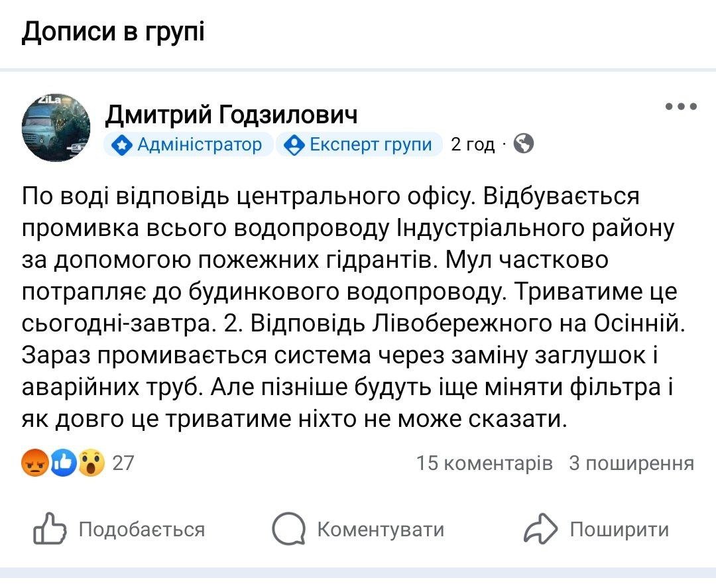Click the Адміністратор badge label
The width and height of the screenshot is (716, 588).
click(x=199, y=145)
